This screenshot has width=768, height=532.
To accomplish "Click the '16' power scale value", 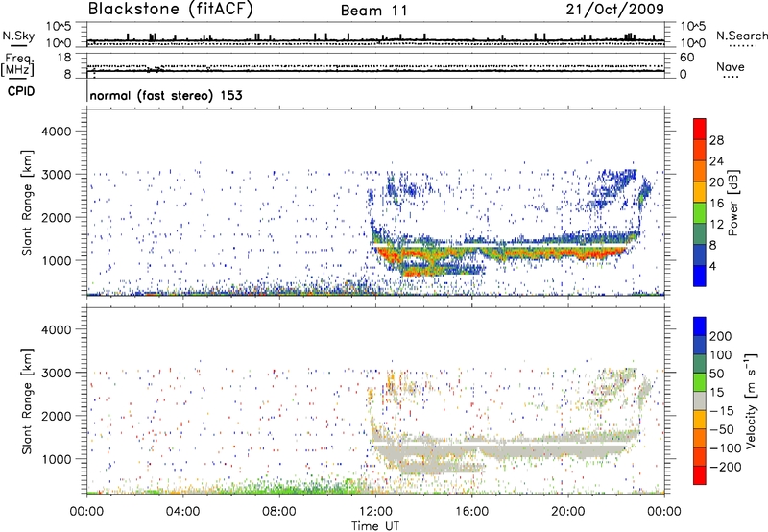I will 716,204.
